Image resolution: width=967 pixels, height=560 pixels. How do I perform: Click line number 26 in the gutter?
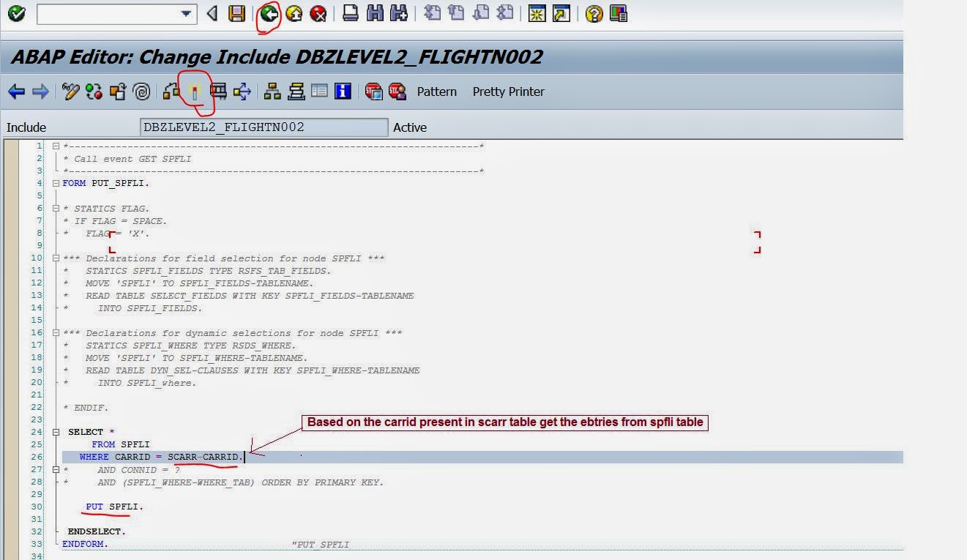(x=37, y=458)
